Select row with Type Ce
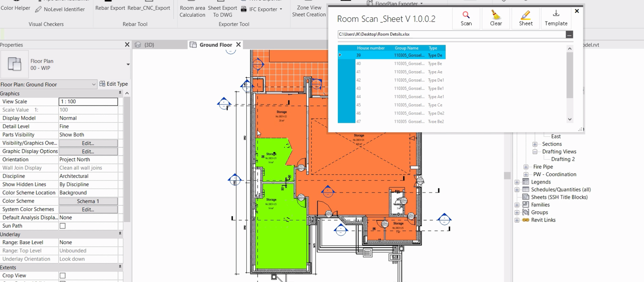 tap(392, 105)
